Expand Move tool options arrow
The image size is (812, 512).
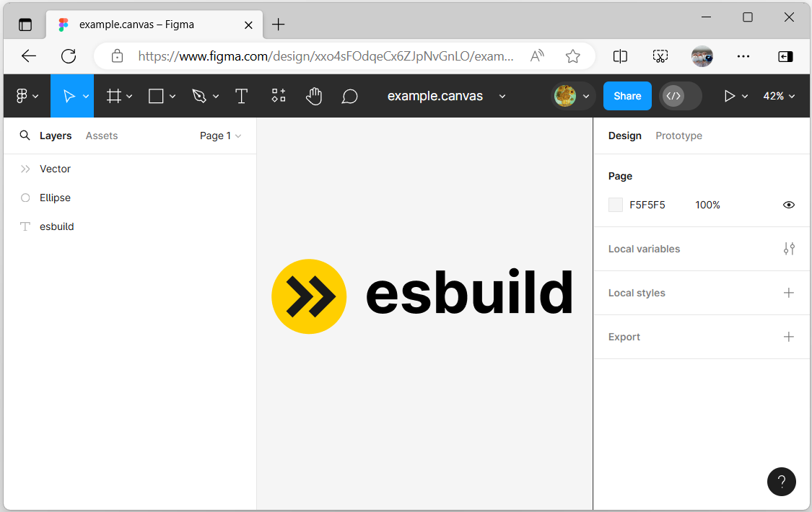point(86,96)
